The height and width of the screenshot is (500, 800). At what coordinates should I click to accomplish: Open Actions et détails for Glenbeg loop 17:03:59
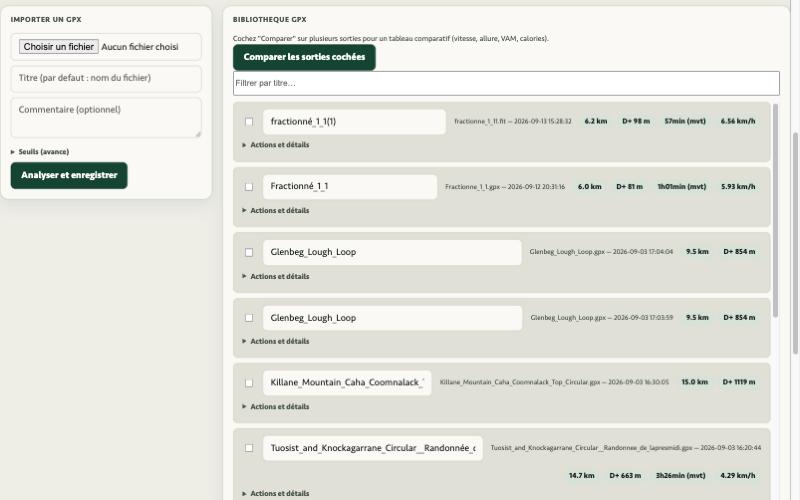(276, 341)
